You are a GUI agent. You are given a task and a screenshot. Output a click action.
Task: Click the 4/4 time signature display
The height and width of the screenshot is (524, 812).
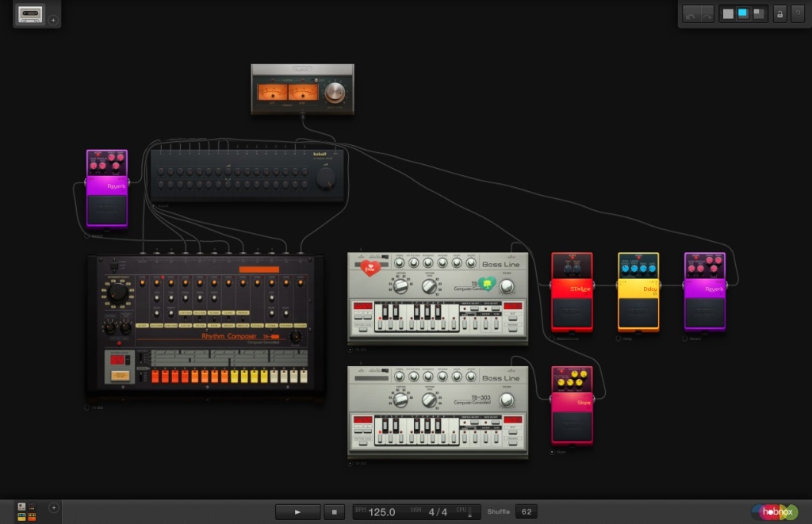pyautogui.click(x=438, y=512)
